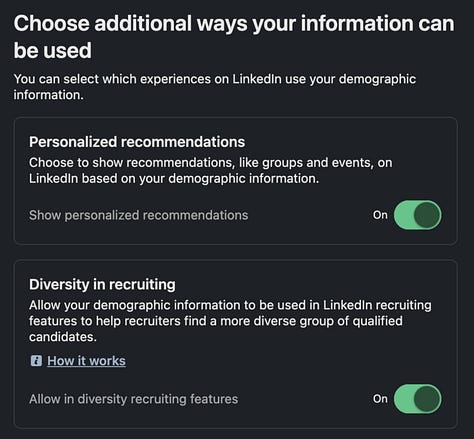The width and height of the screenshot is (474, 439).
Task: Disable Allow in diversity recruiting features toggle
Action: pyautogui.click(x=417, y=399)
